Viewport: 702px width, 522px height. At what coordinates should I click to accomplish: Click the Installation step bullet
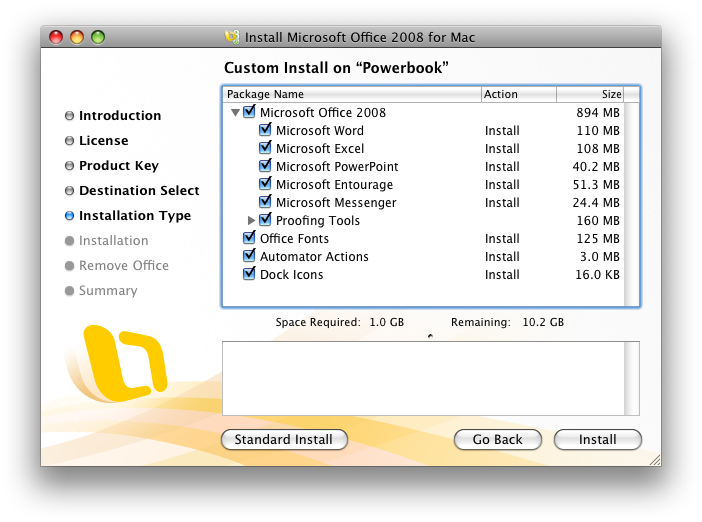69,241
